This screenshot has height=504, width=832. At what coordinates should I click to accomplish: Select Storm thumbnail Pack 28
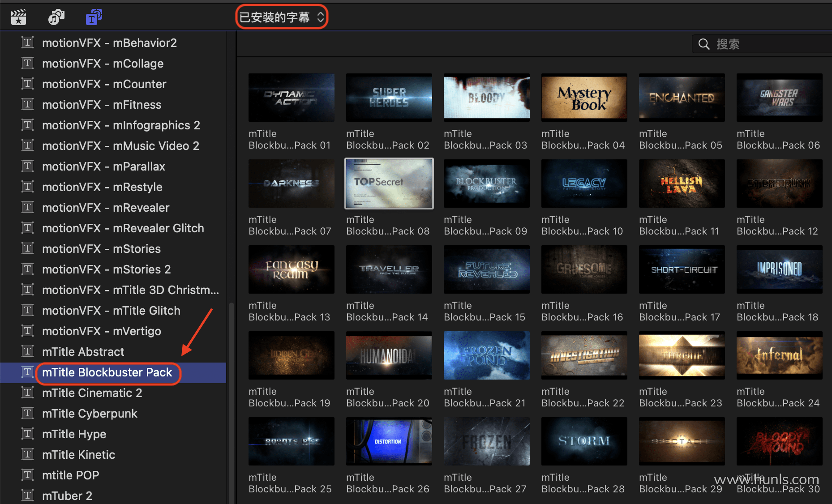(584, 441)
